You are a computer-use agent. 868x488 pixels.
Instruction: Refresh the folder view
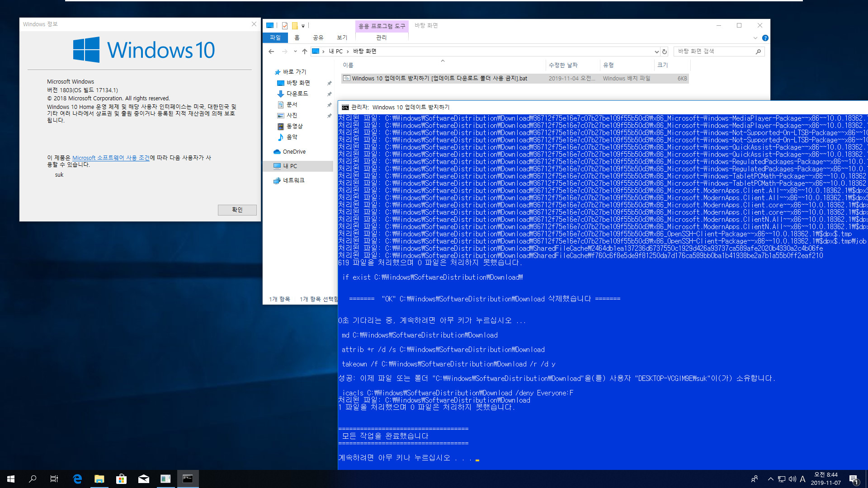[665, 52]
